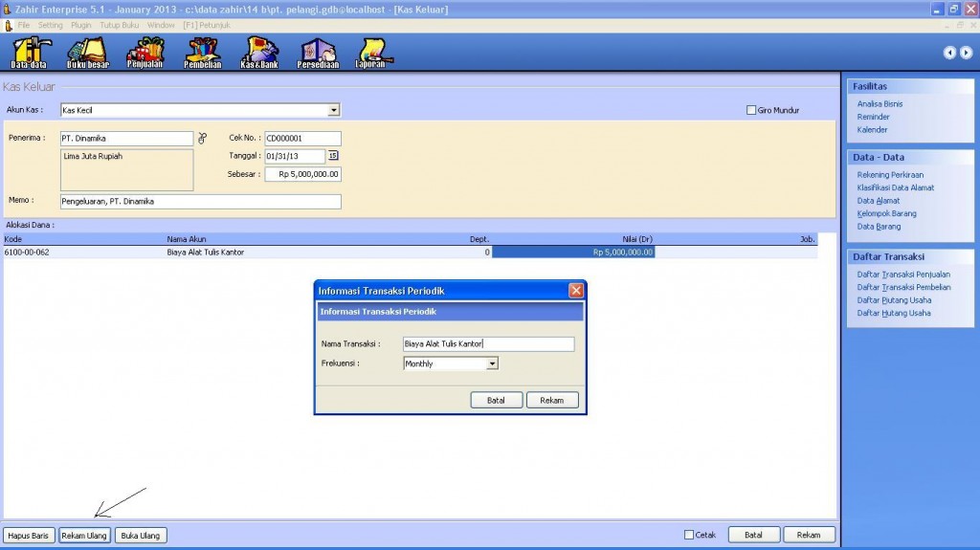Open the Kas & Bank module icon
This screenshot has height=550, width=980.
tap(259, 53)
